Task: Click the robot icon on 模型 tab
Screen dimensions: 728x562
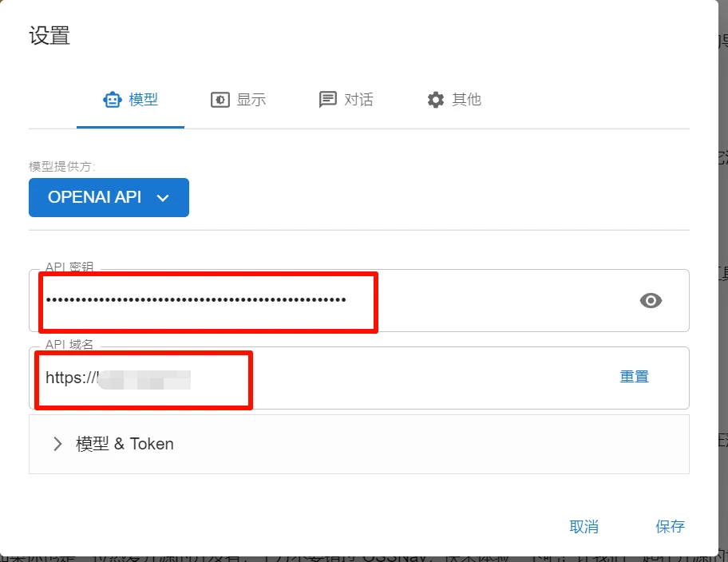Action: click(113, 100)
